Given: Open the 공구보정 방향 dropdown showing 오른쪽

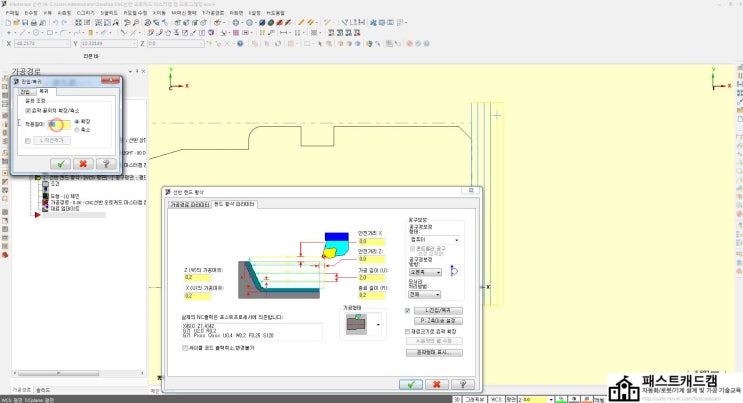Looking at the screenshot, I should [x=425, y=271].
